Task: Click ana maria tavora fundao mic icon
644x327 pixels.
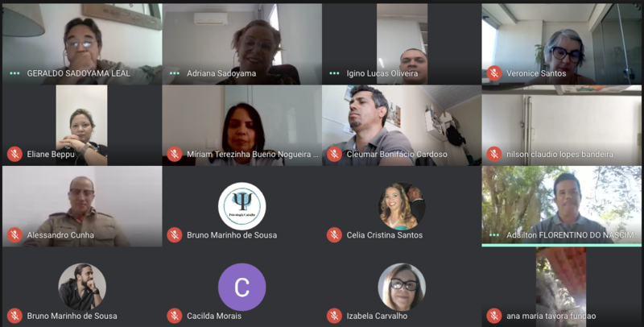Action: tap(494, 316)
